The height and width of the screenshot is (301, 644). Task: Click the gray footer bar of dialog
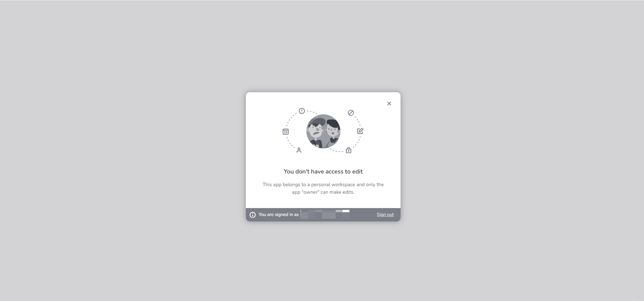(323, 215)
